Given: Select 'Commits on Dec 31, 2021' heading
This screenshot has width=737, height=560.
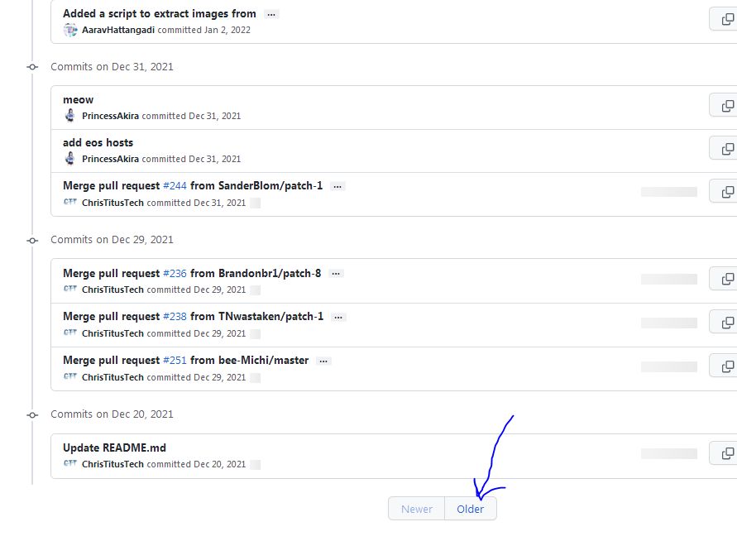Looking at the screenshot, I should (x=112, y=67).
